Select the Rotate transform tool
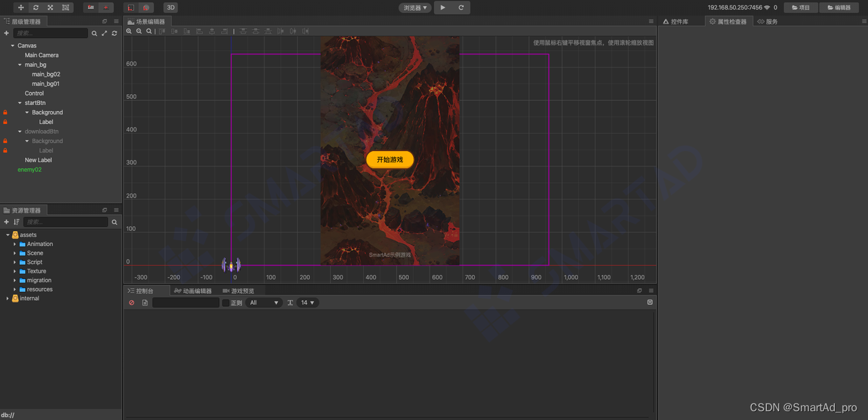 [x=36, y=7]
